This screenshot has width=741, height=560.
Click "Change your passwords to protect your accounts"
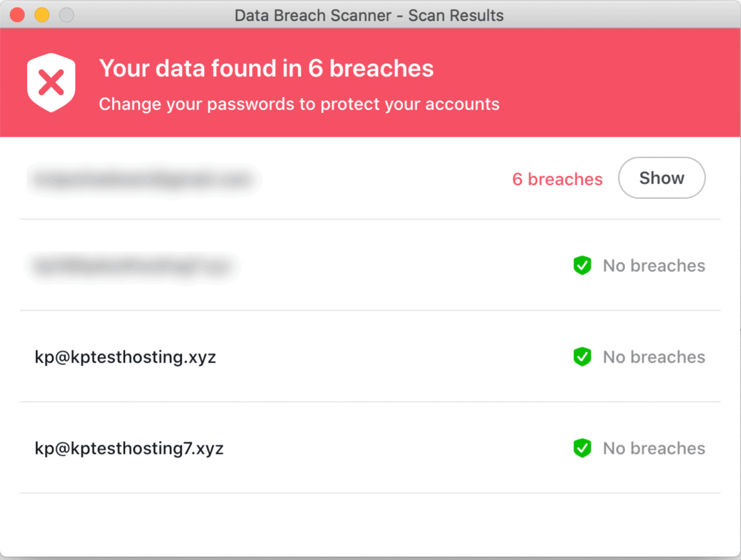pos(299,104)
